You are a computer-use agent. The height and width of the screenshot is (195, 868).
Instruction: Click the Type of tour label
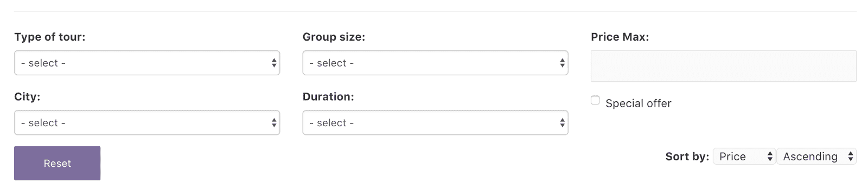pyautogui.click(x=50, y=37)
